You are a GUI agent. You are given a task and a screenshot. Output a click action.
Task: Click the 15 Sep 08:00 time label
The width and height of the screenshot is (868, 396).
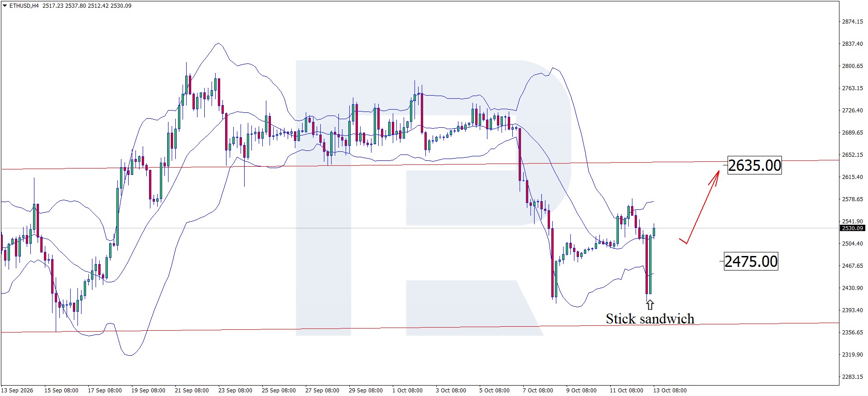(x=61, y=391)
